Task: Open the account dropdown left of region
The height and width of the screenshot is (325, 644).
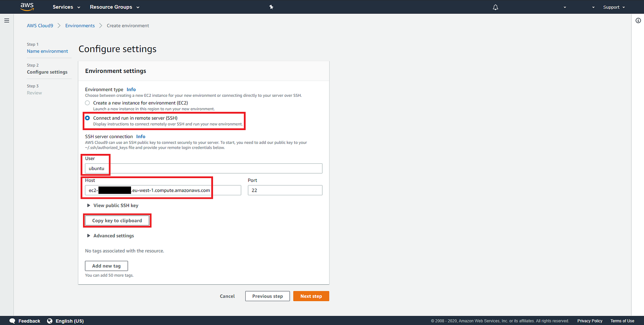Action: pos(565,7)
